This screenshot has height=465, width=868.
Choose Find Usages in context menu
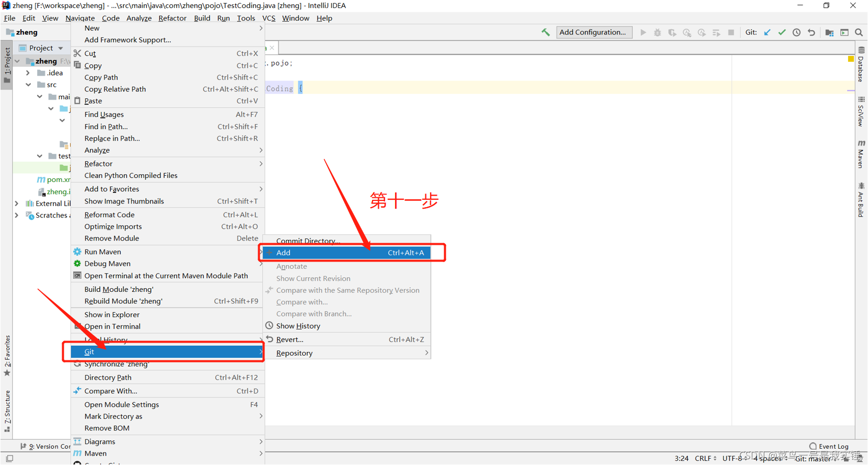click(x=168, y=115)
